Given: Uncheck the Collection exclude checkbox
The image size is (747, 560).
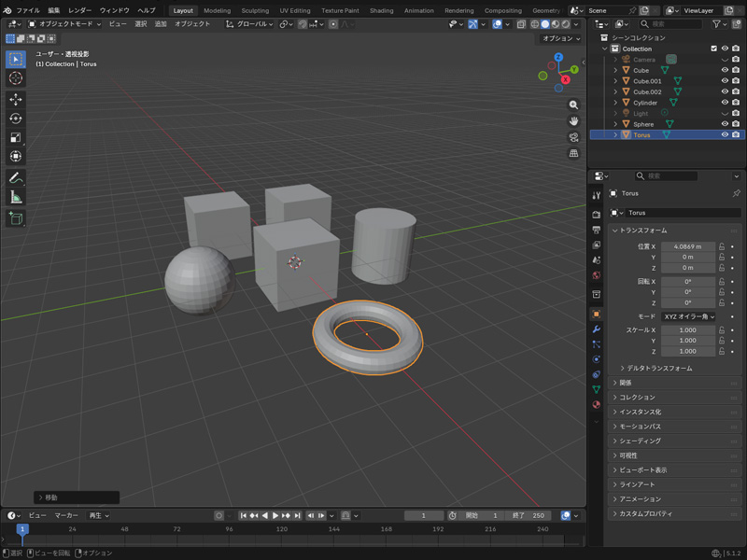Looking at the screenshot, I should click(713, 49).
